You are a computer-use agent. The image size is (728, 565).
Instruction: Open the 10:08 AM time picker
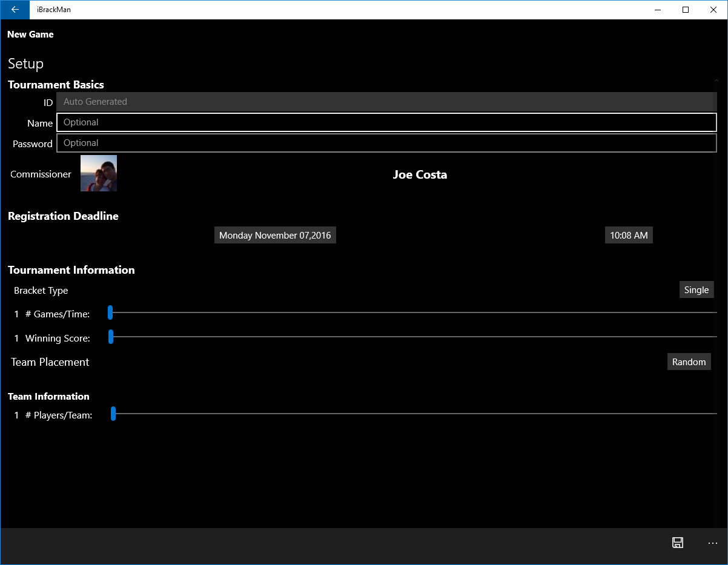(x=629, y=236)
